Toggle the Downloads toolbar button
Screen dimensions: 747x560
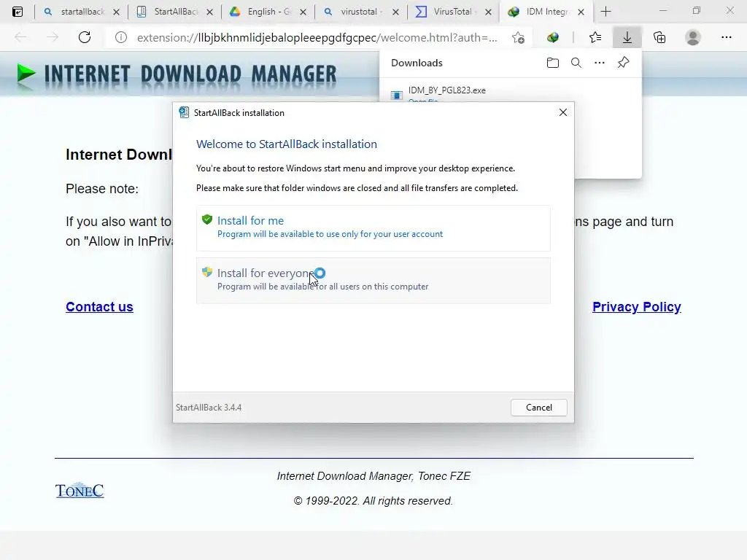pos(627,37)
